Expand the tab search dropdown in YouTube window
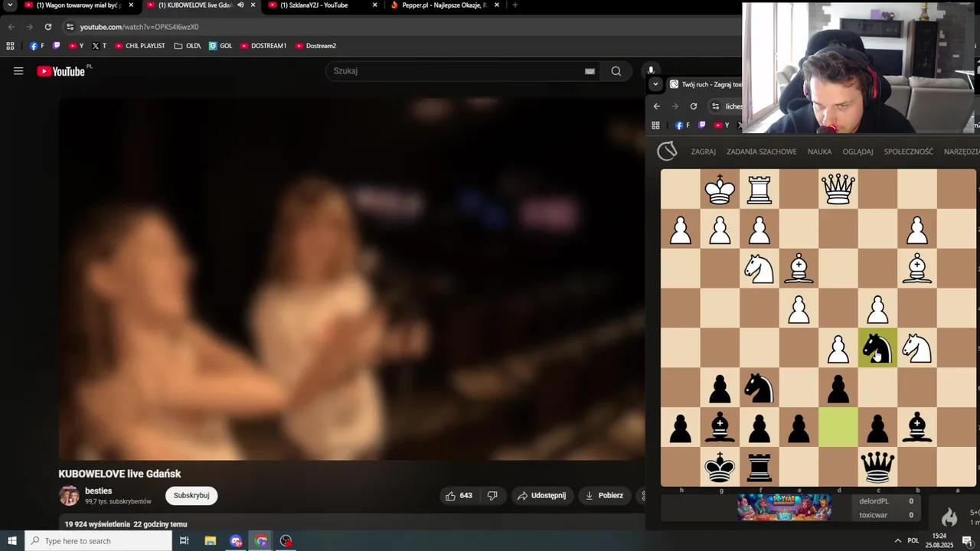 point(10,5)
